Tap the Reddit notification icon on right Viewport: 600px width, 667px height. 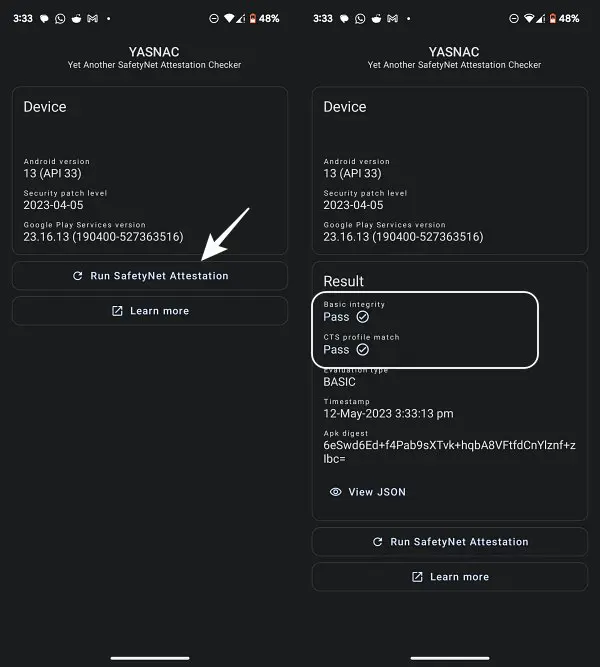coord(376,18)
